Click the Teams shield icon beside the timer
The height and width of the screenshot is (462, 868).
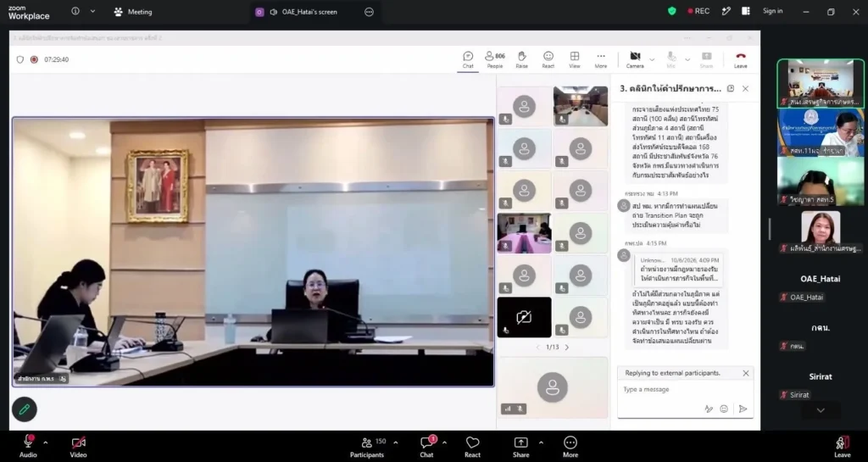20,59
